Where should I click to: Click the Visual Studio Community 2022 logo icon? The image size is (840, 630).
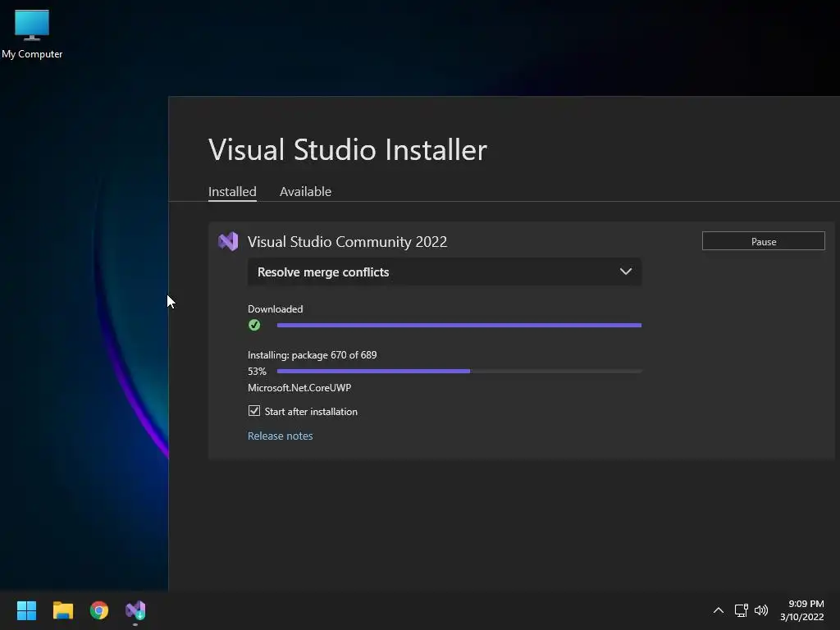(228, 242)
